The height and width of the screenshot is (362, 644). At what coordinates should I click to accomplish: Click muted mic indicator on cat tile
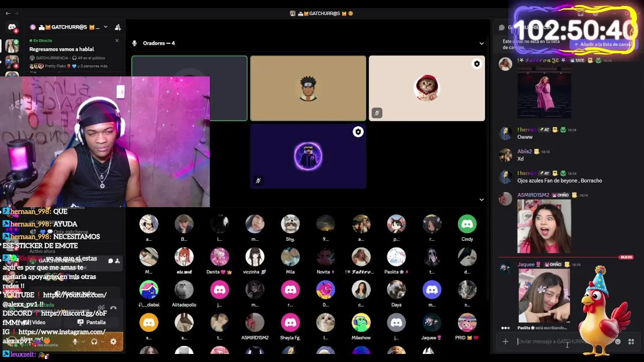377,113
